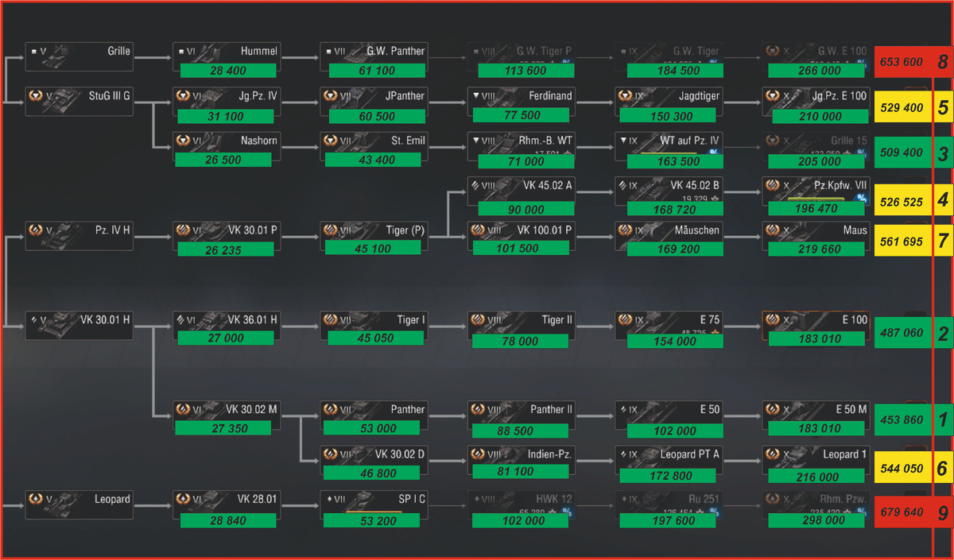Select the VK 30.01 H node

pyautogui.click(x=79, y=326)
